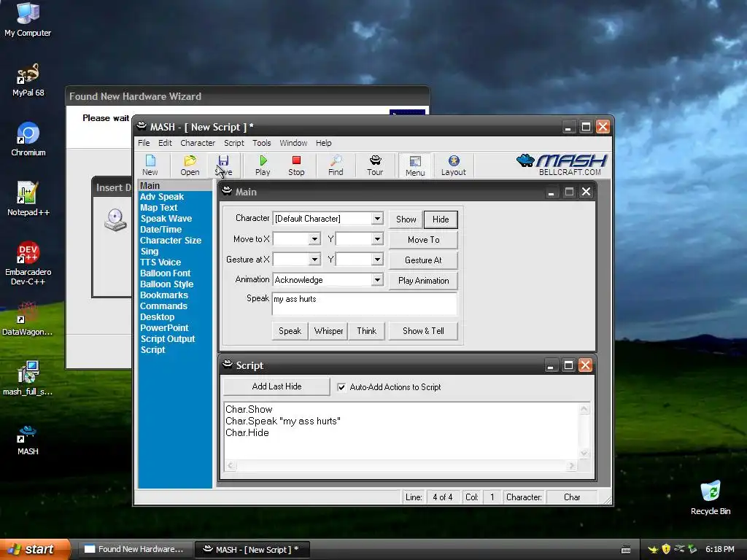747x560 pixels.
Task: Open My Computer desktop icon
Action: point(28,20)
